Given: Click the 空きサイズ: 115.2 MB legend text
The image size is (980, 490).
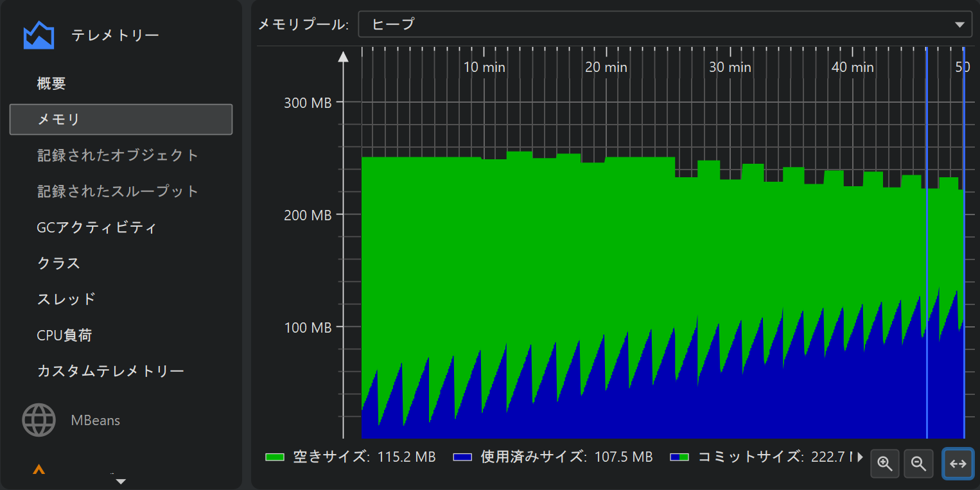Looking at the screenshot, I should [365, 457].
